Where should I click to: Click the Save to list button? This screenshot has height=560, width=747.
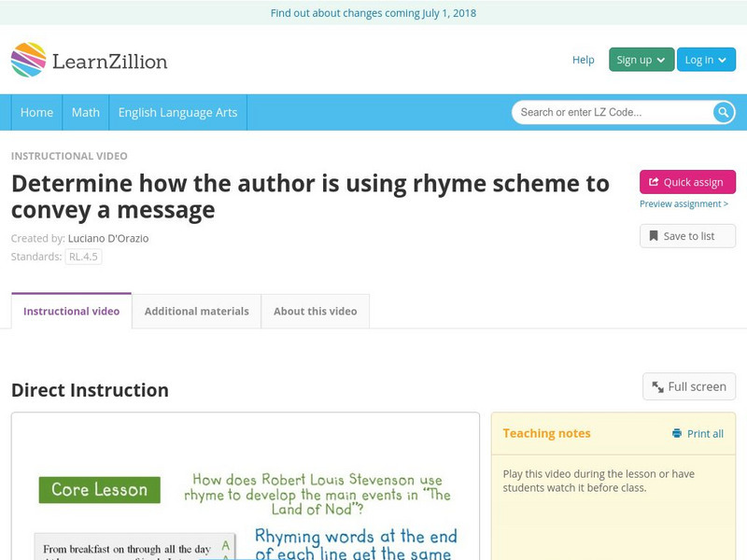(x=687, y=236)
